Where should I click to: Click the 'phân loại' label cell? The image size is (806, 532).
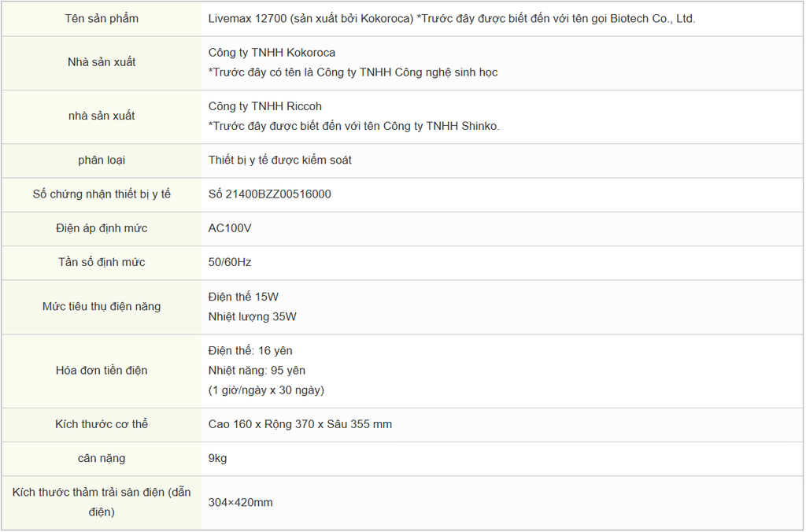coord(102,160)
